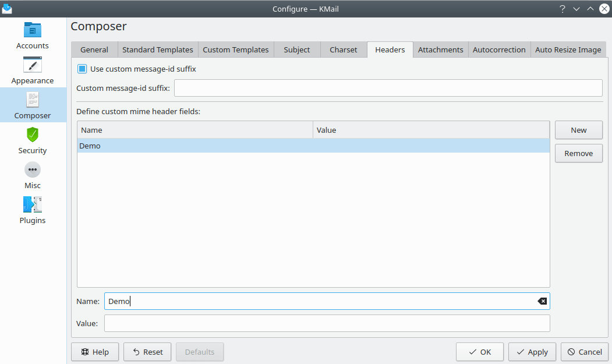
Task: Click the title bar question mark help icon
Action: point(562,9)
